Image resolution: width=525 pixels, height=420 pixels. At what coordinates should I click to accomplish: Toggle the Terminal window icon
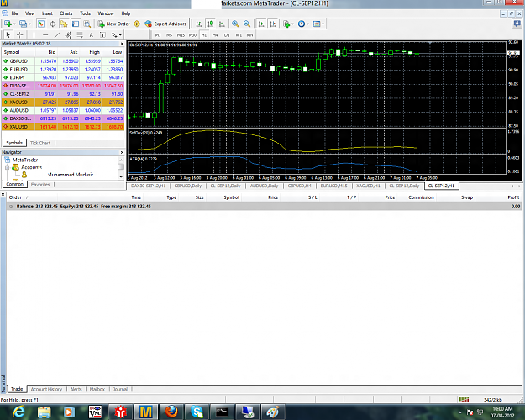coord(76,24)
